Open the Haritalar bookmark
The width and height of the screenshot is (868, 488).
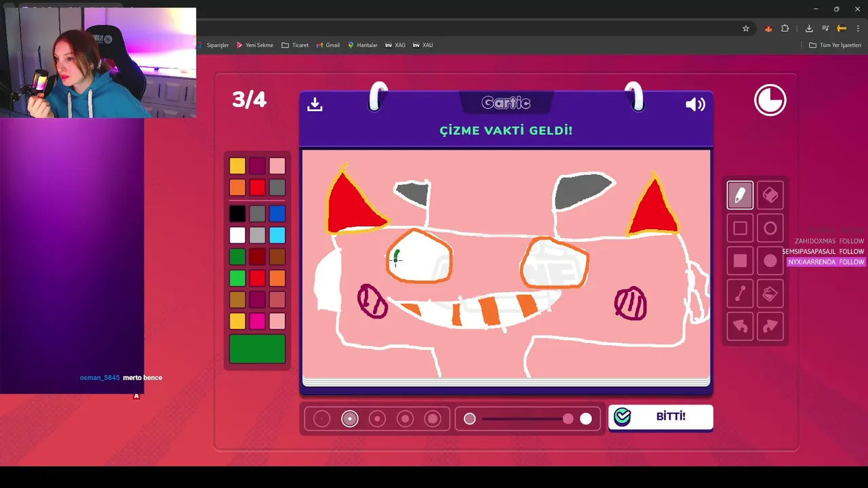tap(363, 45)
